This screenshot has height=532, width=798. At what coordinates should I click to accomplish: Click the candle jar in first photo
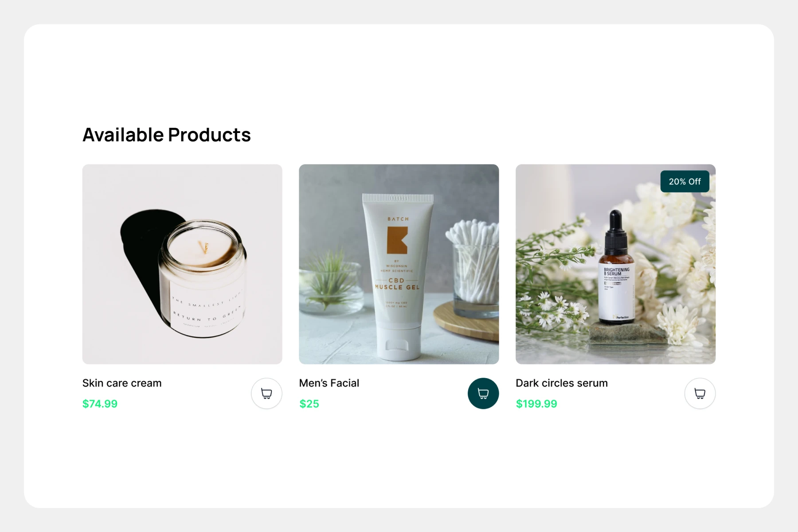point(203,279)
